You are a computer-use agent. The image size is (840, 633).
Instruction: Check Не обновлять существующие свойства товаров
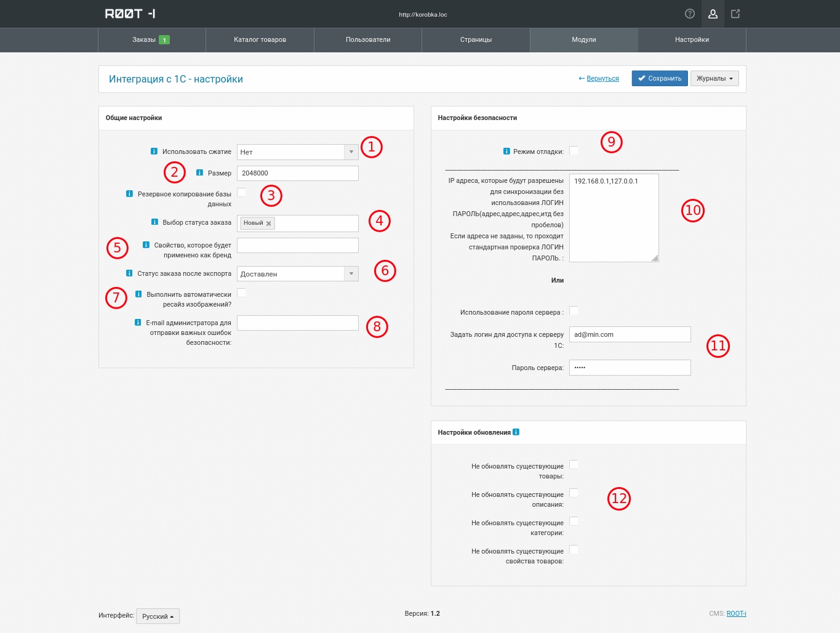(574, 549)
